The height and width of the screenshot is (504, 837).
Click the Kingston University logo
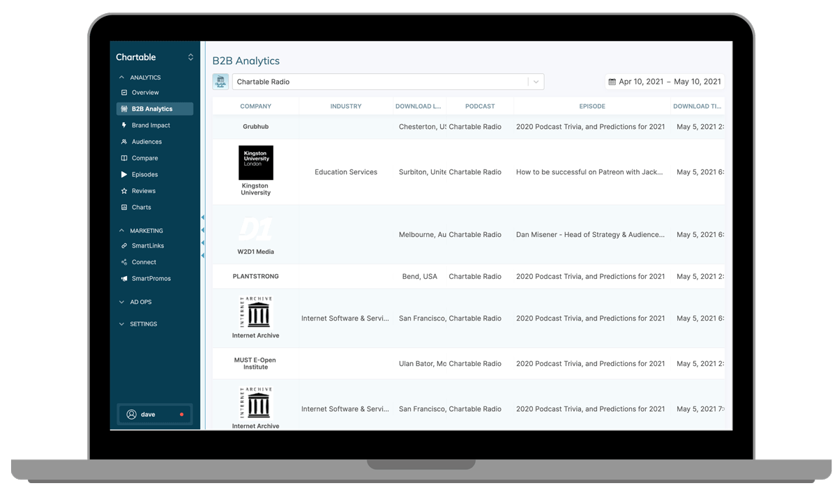pos(256,163)
